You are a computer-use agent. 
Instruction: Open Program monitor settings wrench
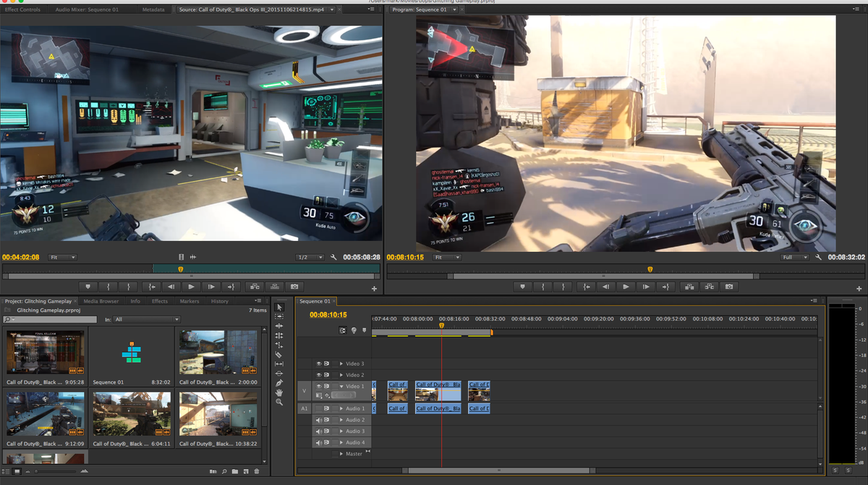point(818,257)
